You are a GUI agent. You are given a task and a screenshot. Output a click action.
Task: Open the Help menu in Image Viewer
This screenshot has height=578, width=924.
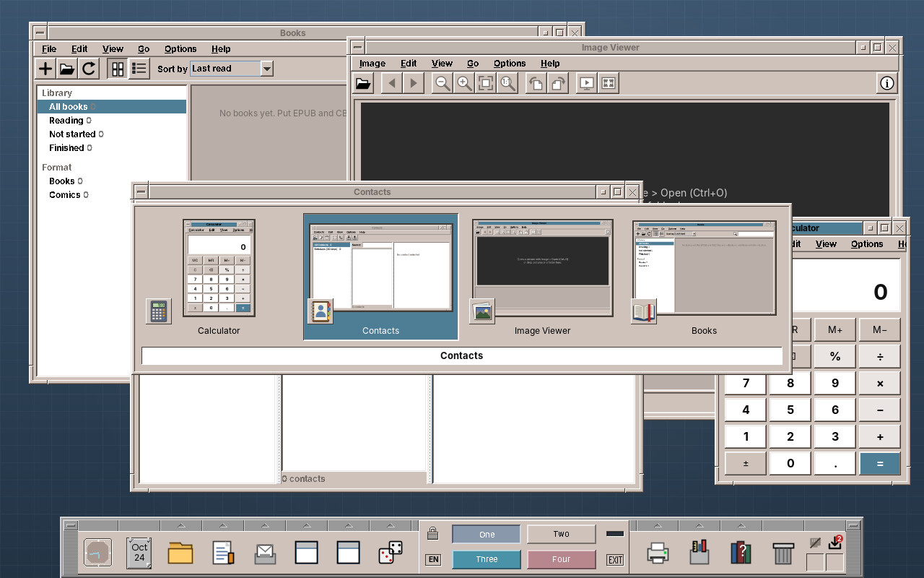(550, 64)
